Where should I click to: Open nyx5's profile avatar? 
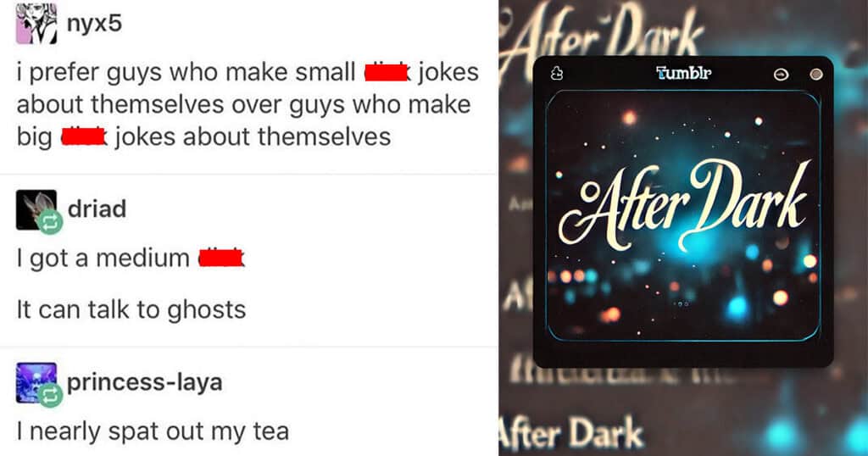pyautogui.click(x=36, y=23)
